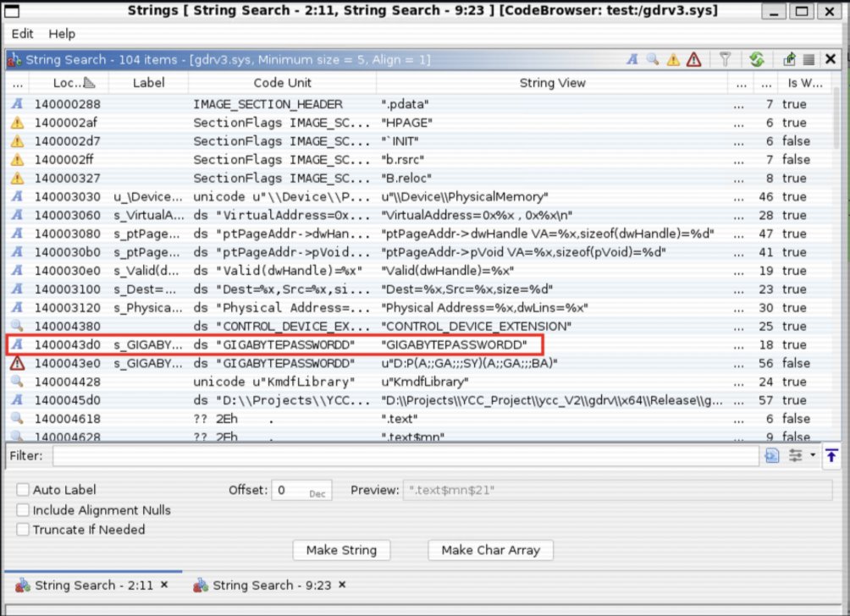Click the gray table lines toolbar icon
Screen dimensions: 850x616
pyautogui.click(x=809, y=59)
